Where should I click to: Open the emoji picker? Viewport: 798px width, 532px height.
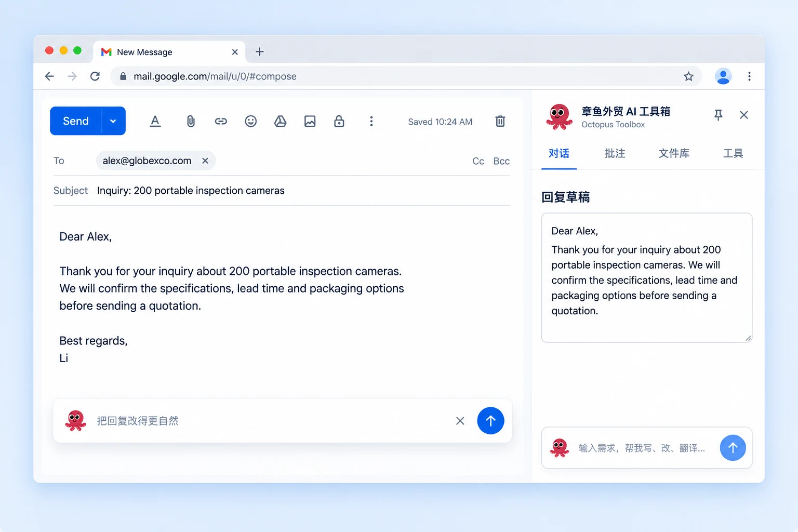pyautogui.click(x=251, y=121)
